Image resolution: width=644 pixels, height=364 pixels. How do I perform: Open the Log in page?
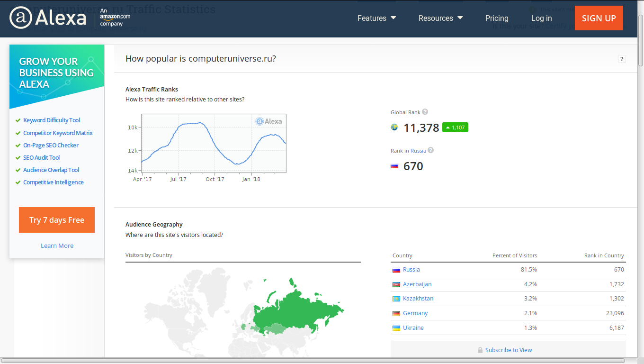click(541, 18)
